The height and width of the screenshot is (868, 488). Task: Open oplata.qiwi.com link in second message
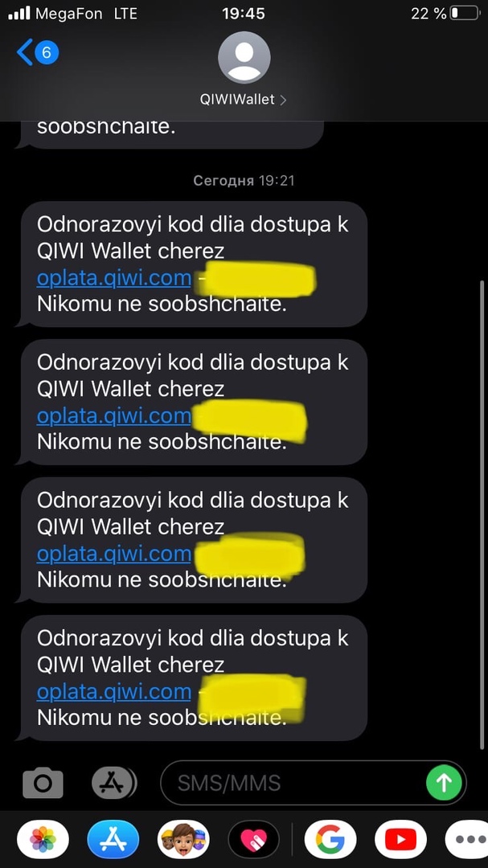click(x=114, y=416)
